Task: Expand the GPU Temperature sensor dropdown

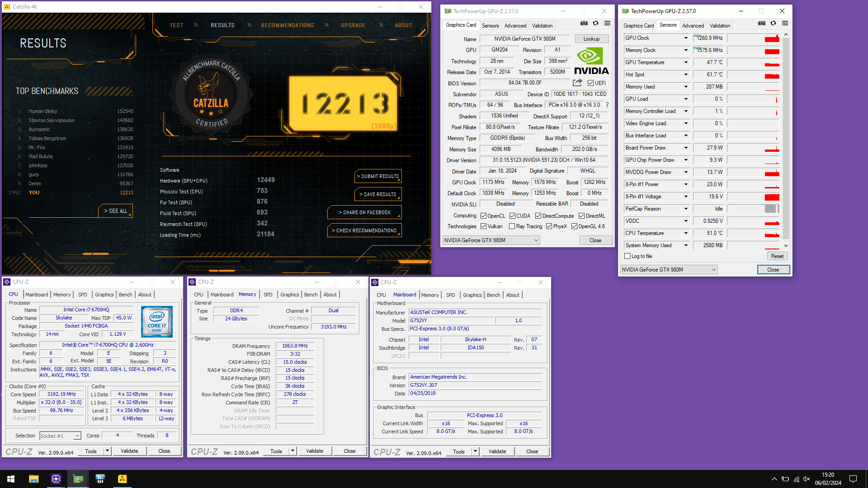Action: tap(686, 62)
